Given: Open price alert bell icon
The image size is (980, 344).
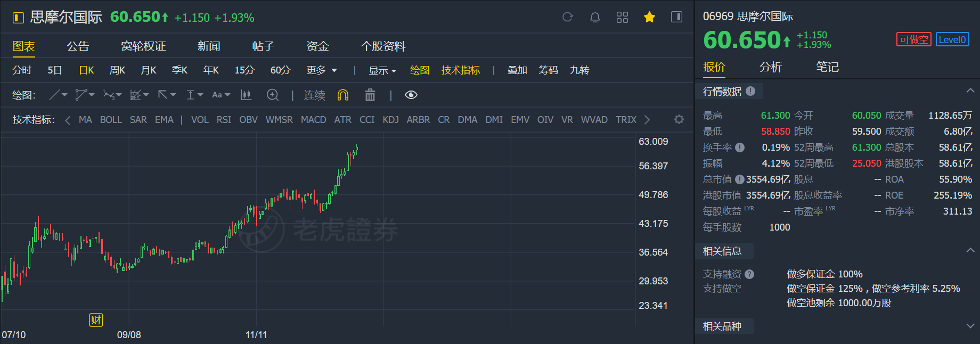Looking at the screenshot, I should click(x=595, y=17).
